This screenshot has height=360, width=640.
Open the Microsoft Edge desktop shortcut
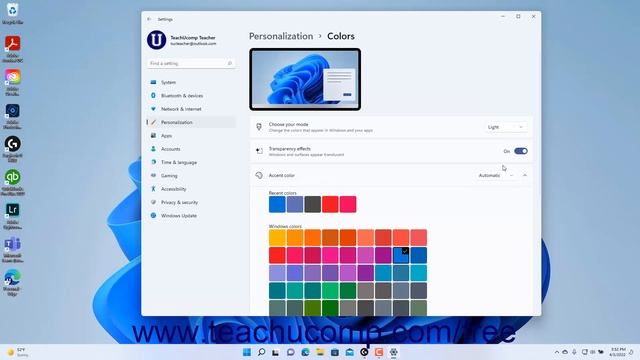13,282
